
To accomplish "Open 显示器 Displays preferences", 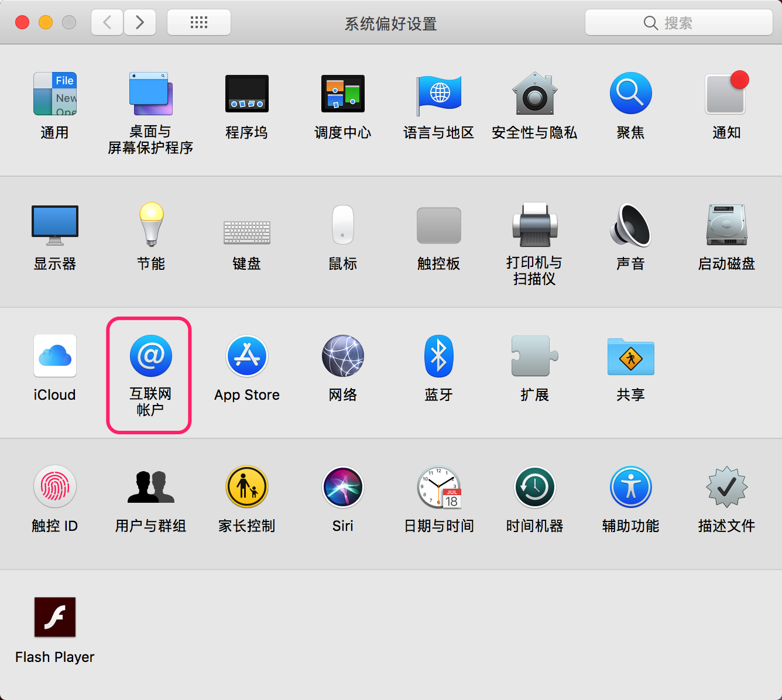I will point(54,225).
